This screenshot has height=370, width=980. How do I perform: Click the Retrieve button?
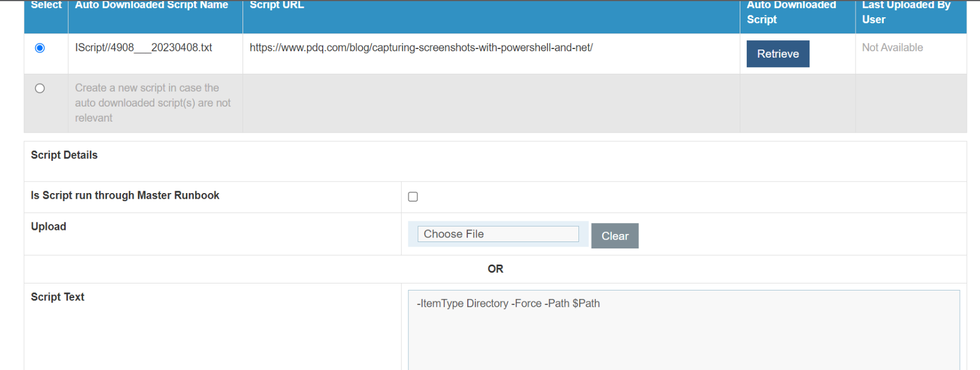pos(778,54)
